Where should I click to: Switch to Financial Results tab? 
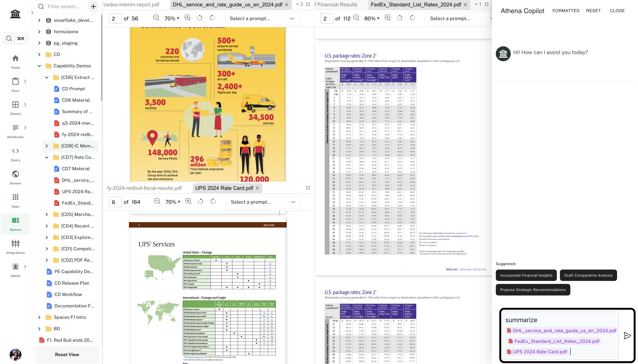336,4
